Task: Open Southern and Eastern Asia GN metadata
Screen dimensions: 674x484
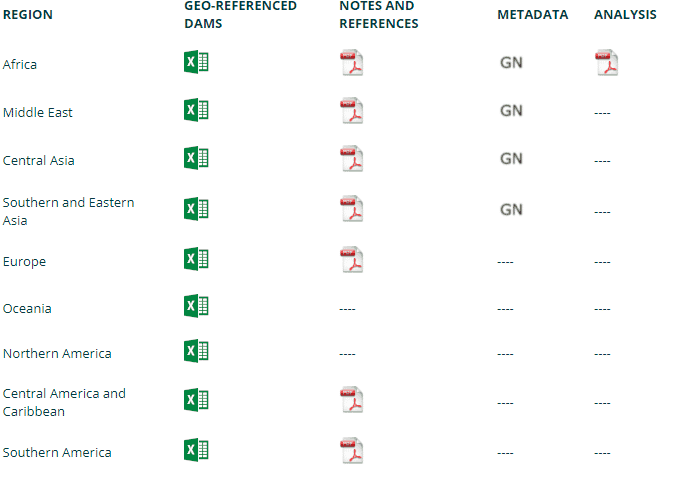Action: point(511,210)
